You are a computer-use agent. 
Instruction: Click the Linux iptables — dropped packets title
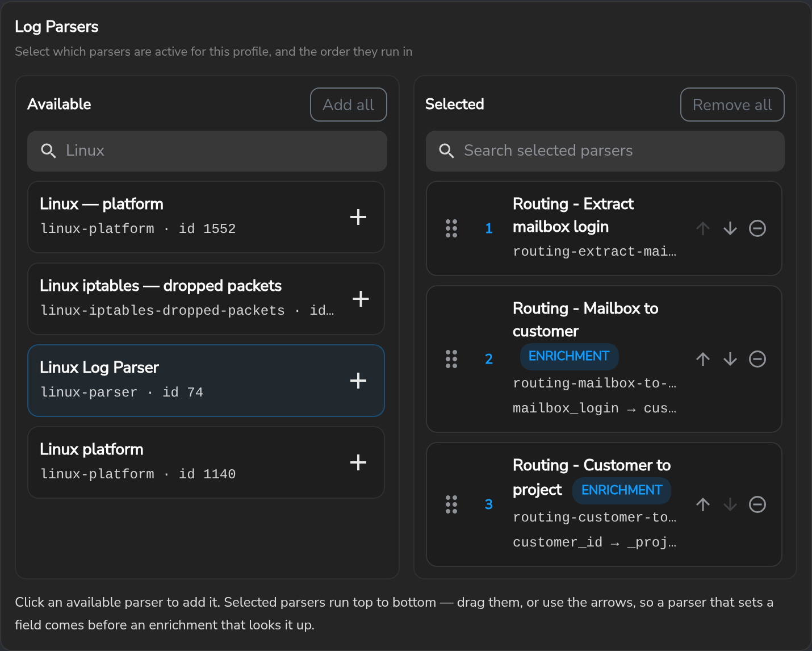point(161,286)
